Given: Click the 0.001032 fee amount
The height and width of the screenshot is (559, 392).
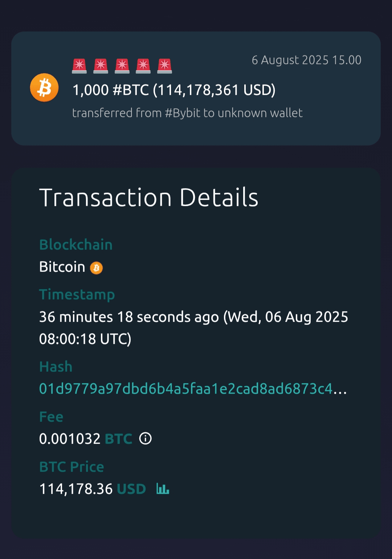Looking at the screenshot, I should [x=70, y=439].
